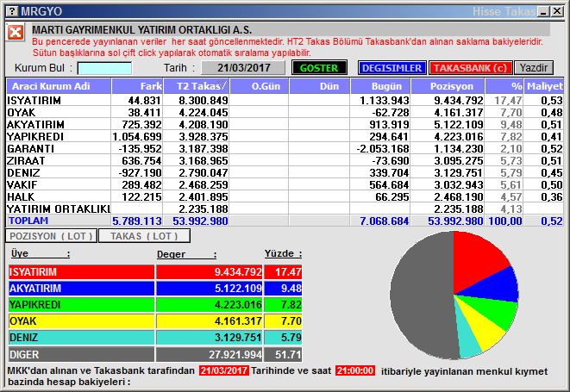Click the red 21/03/2017 date in footer
The image size is (570, 392).
click(224, 371)
